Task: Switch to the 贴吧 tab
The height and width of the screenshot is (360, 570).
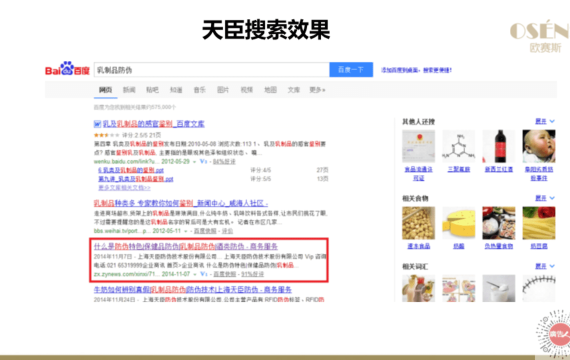Action: click(x=152, y=90)
